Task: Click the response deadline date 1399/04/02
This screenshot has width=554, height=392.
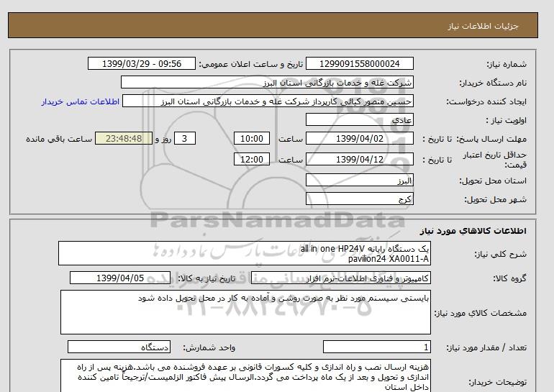Action: click(359, 138)
